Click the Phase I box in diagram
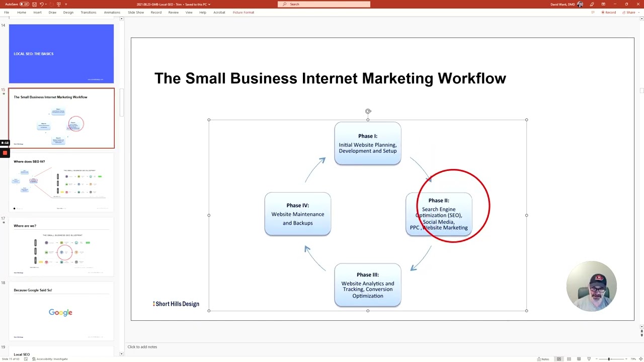 (368, 143)
